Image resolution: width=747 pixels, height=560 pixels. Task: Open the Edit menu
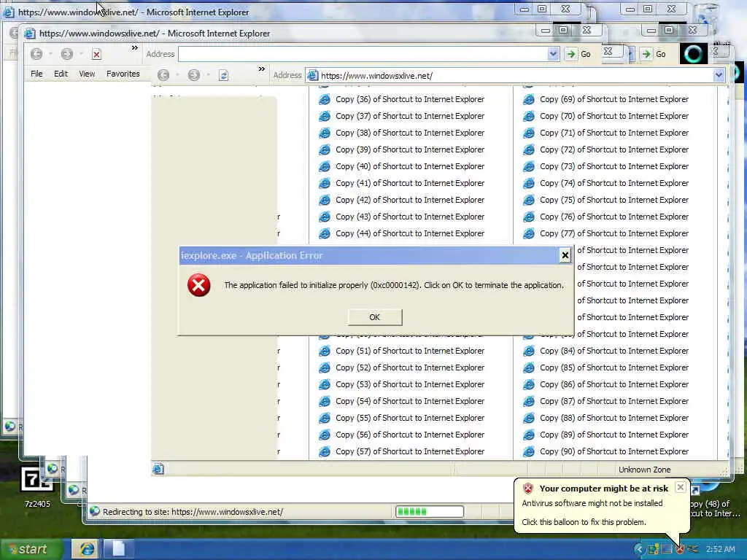coord(61,74)
